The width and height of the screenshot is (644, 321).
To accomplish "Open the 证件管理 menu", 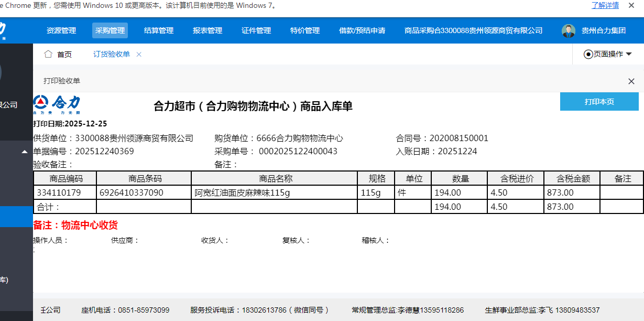I will click(x=256, y=30).
